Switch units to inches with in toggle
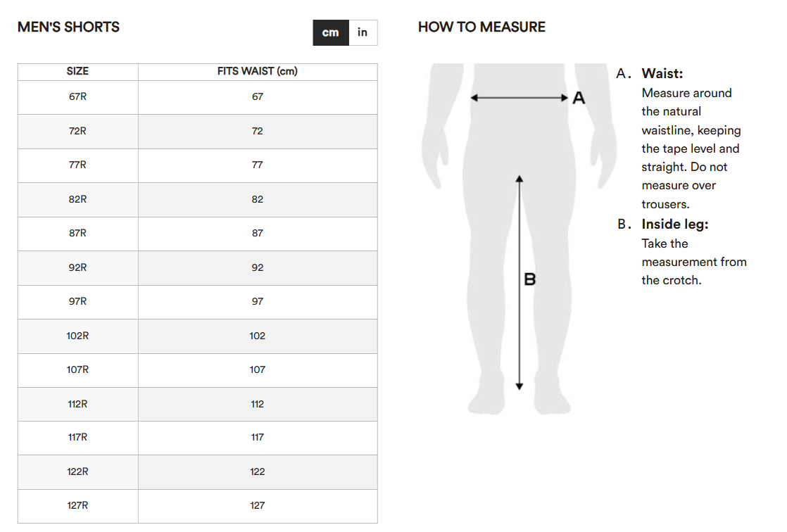The image size is (787, 532). (363, 33)
